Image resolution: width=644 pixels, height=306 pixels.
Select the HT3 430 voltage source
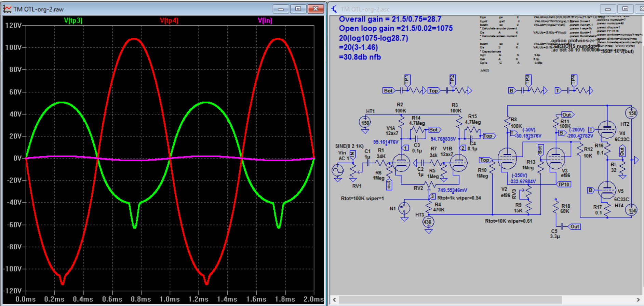tap(428, 222)
